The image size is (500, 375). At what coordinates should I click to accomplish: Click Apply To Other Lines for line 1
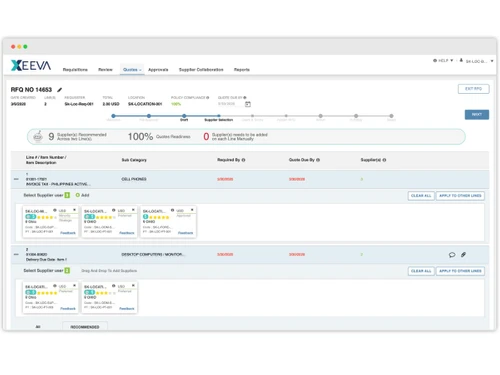[x=460, y=196]
